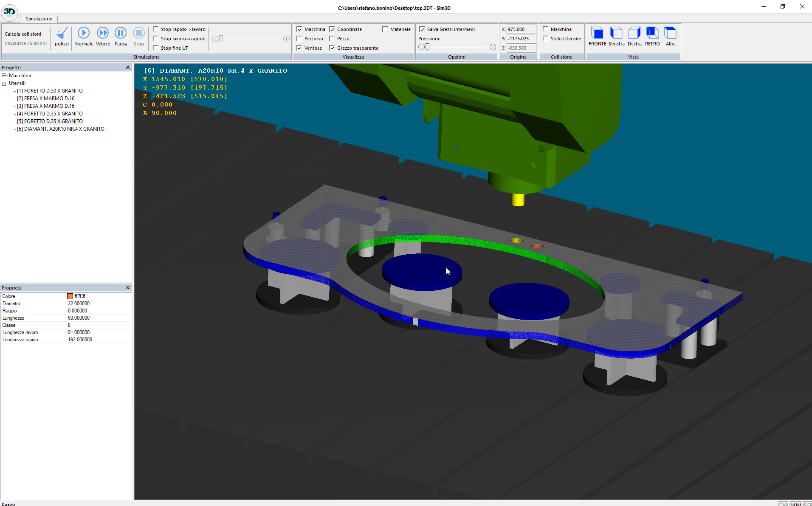Collapse the Utensili tree node
The width and height of the screenshot is (812, 506).
tap(4, 83)
